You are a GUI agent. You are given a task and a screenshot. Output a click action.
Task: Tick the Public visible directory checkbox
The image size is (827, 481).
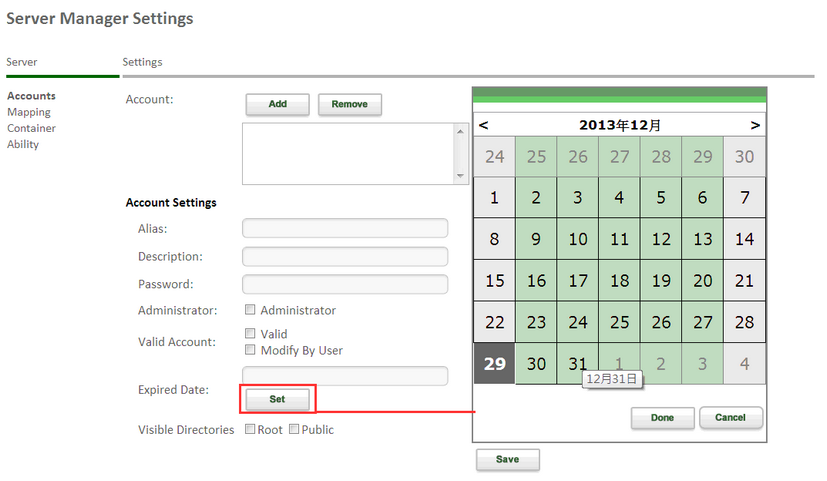294,430
